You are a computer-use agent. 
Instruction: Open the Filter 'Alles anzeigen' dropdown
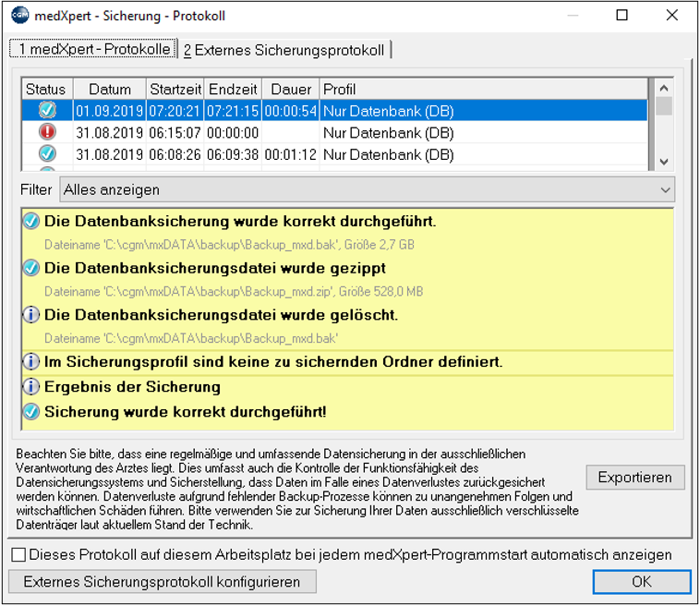(x=367, y=189)
